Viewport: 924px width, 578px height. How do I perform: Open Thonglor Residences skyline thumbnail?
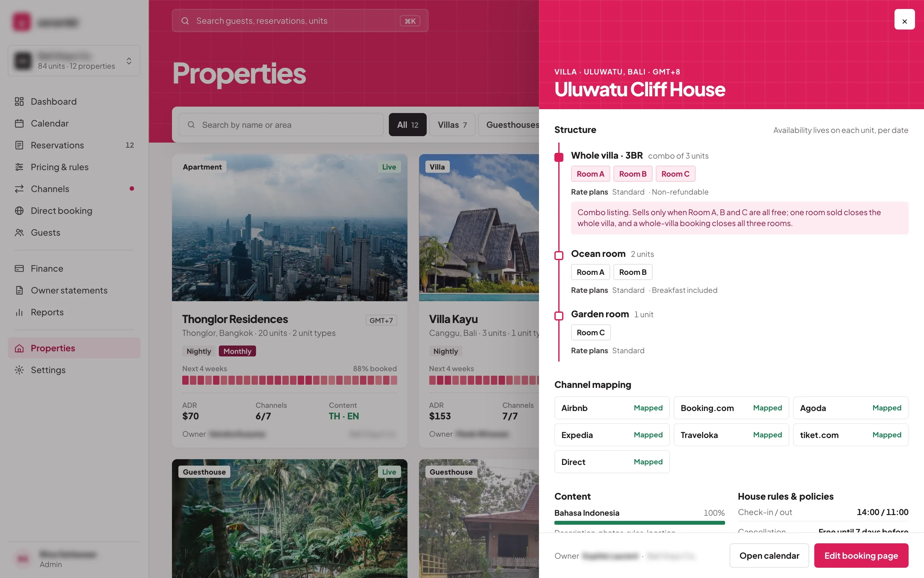[x=289, y=227]
